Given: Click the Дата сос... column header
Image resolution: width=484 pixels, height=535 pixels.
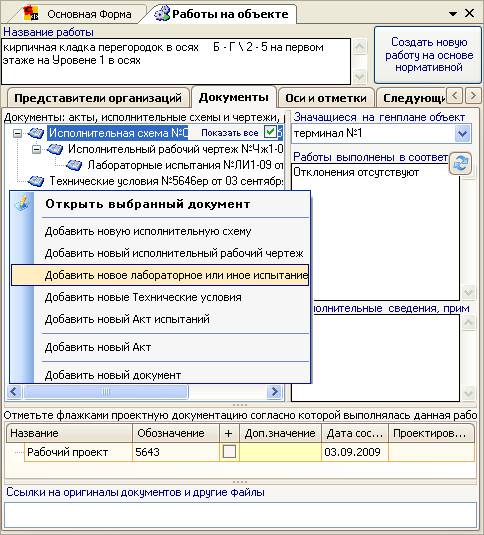Looking at the screenshot, I should [355, 433].
